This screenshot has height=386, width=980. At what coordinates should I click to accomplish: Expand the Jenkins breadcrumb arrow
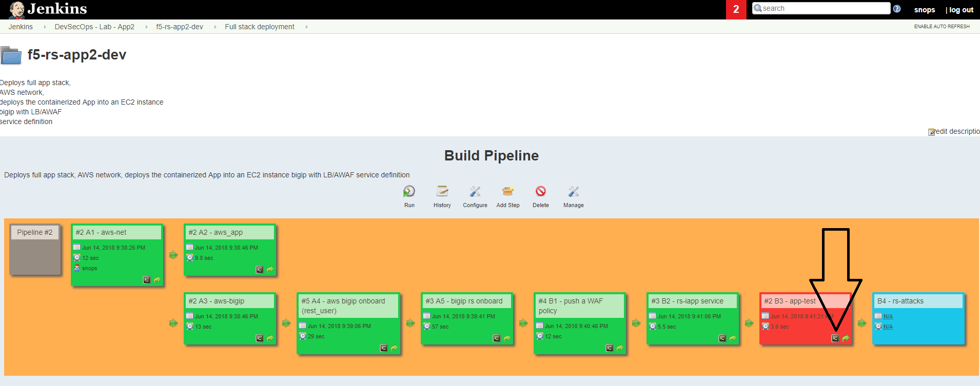click(x=45, y=27)
